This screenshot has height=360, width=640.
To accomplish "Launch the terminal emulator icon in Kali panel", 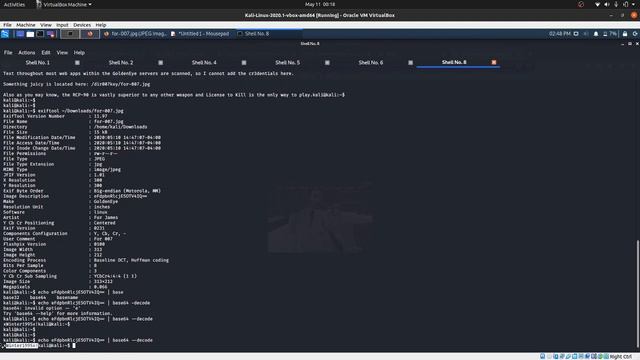I will (x=40, y=34).
